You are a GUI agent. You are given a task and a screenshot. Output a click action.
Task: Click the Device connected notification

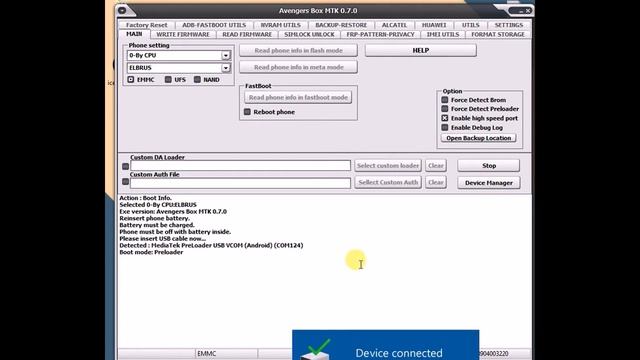pos(386,345)
